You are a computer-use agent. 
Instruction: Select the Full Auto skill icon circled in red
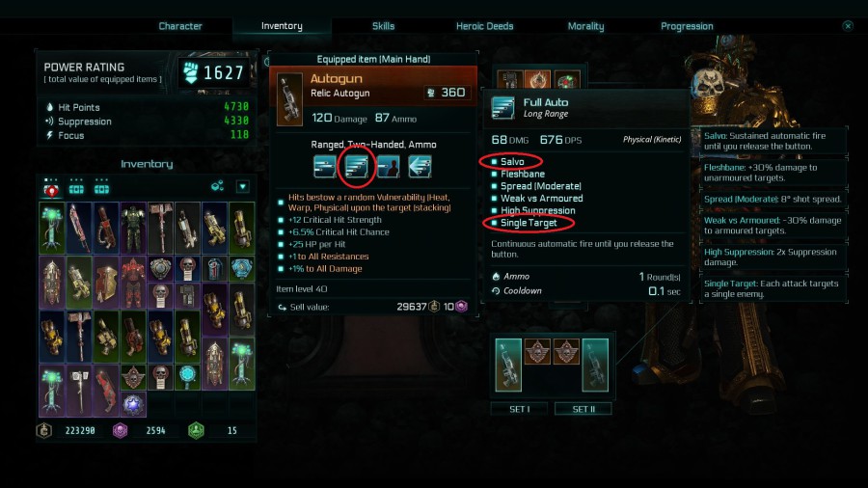click(x=357, y=167)
